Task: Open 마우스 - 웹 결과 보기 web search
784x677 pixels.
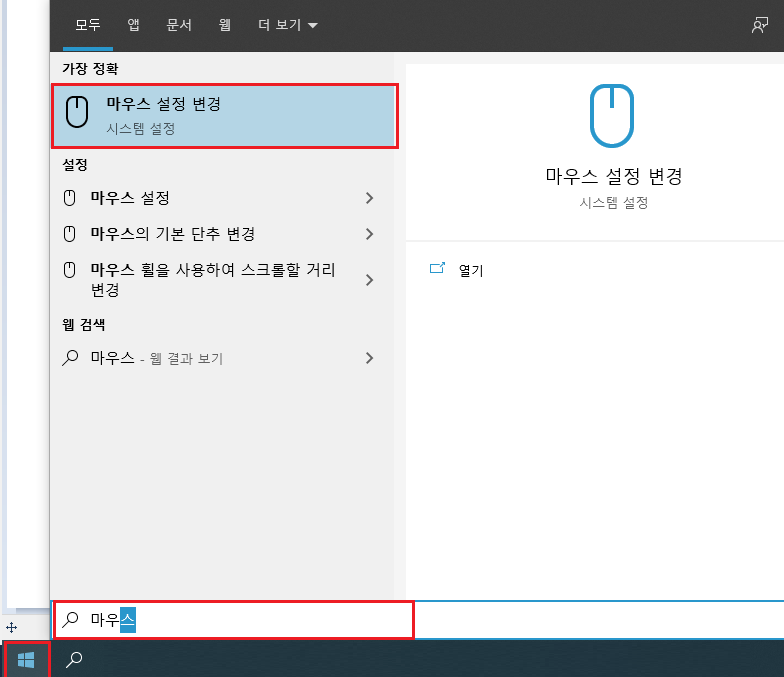Action: point(222,358)
